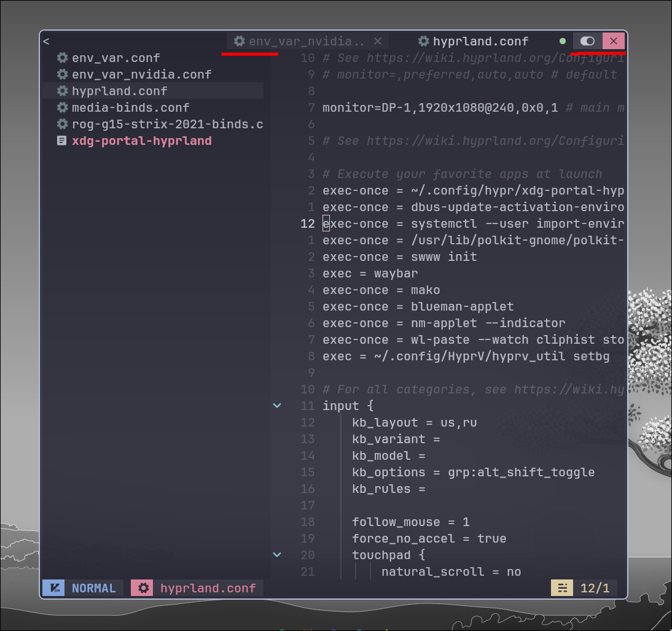Click the pink gear icon in the status bar

(x=142, y=587)
